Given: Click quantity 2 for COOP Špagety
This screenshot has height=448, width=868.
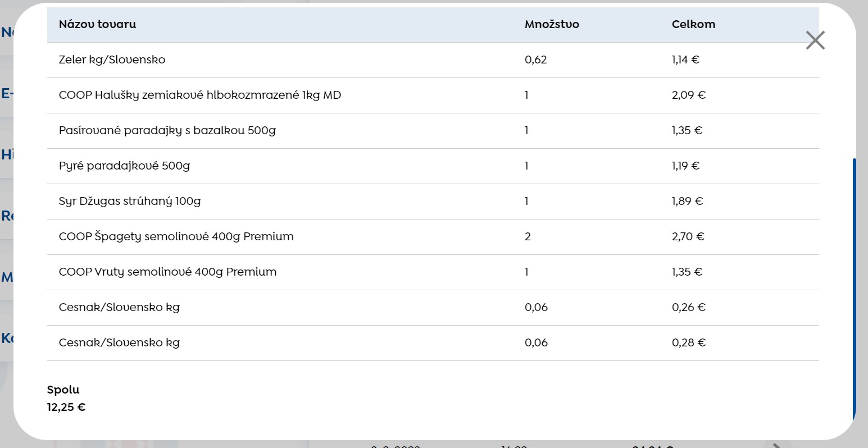Looking at the screenshot, I should point(528,236).
